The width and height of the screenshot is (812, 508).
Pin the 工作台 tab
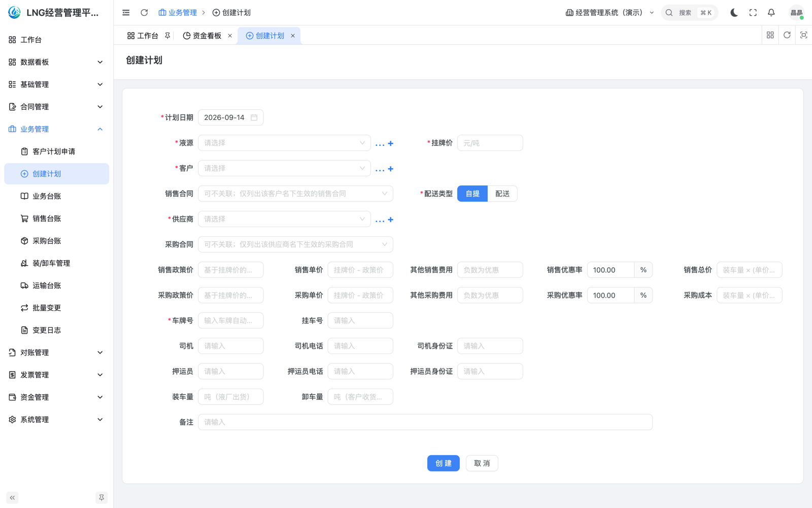point(167,36)
